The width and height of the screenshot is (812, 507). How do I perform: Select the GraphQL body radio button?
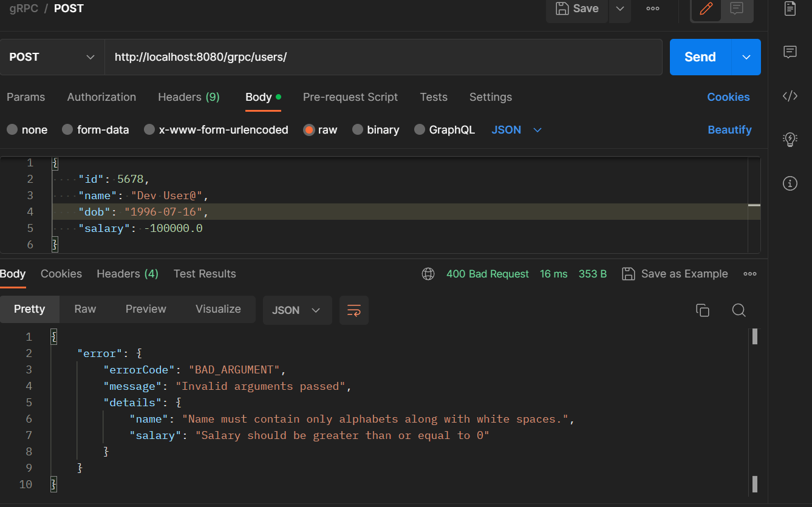tap(420, 129)
